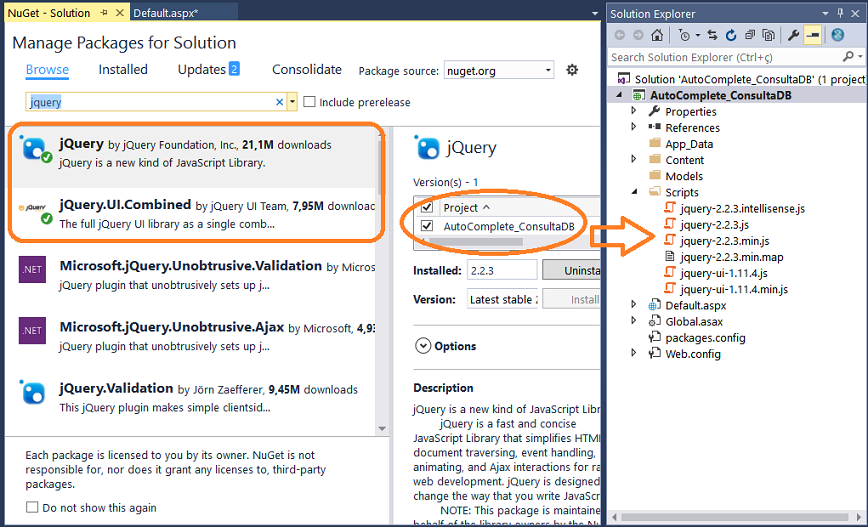Click the Uninstall button
The height and width of the screenshot is (527, 868).
tap(571, 270)
